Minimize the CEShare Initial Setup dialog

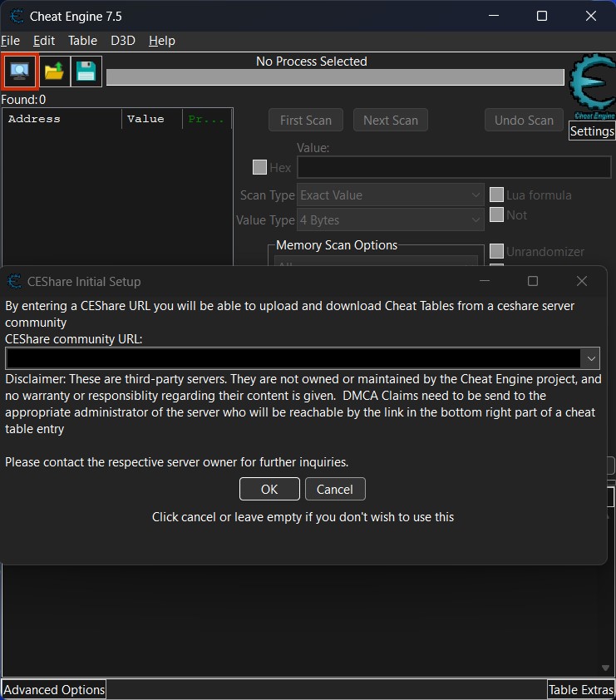485,281
